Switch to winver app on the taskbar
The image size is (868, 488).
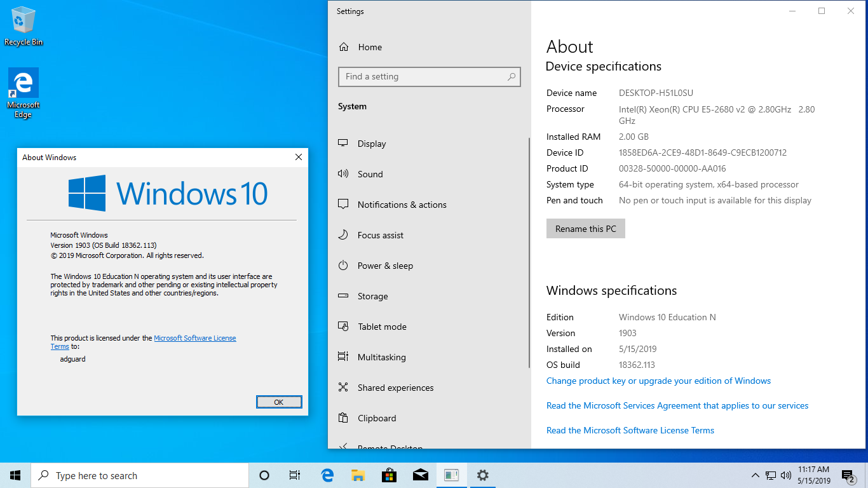pyautogui.click(x=452, y=475)
